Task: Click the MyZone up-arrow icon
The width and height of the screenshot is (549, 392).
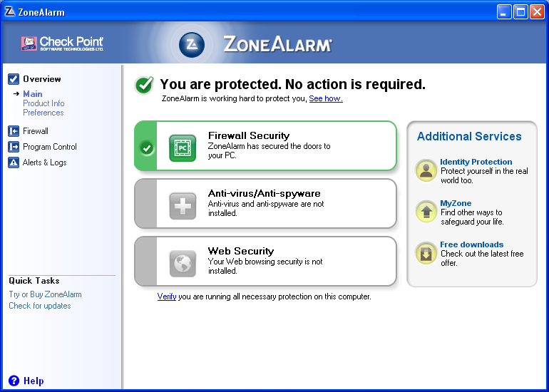Action: 426,212
